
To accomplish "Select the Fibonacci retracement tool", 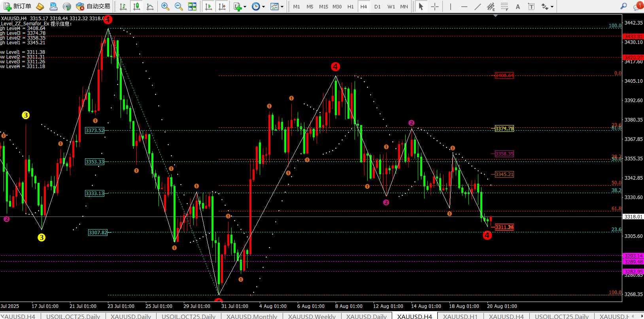I will (504, 6).
